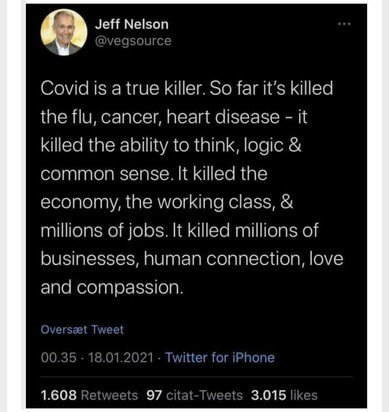
Task: Open the @vegsource handle
Action: click(x=133, y=41)
